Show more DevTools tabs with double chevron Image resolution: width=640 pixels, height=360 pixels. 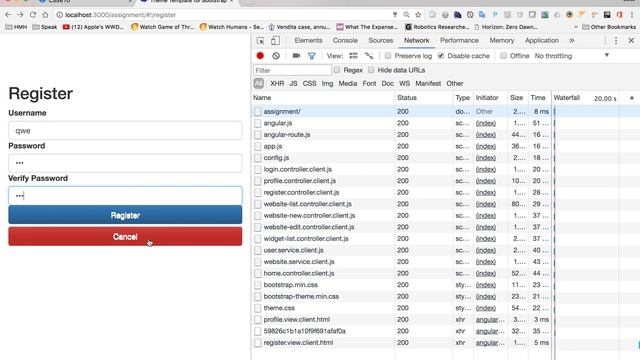pyautogui.click(x=571, y=40)
